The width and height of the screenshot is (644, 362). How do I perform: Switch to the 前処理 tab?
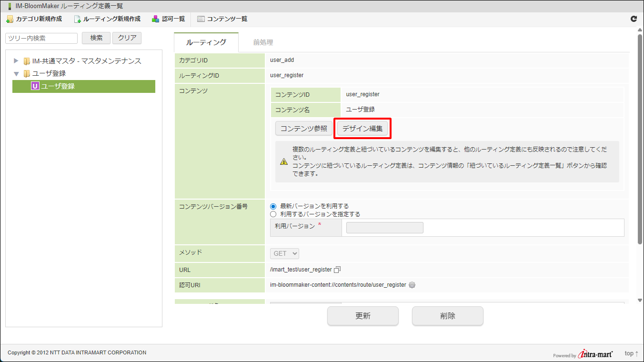263,42
